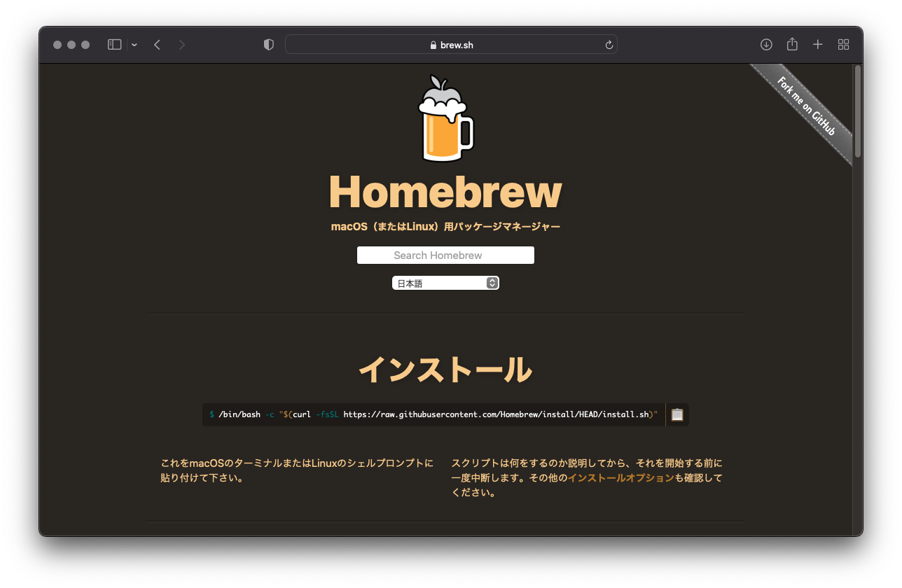Reload the brew.sh page
The height and width of the screenshot is (588, 902).
609,44
